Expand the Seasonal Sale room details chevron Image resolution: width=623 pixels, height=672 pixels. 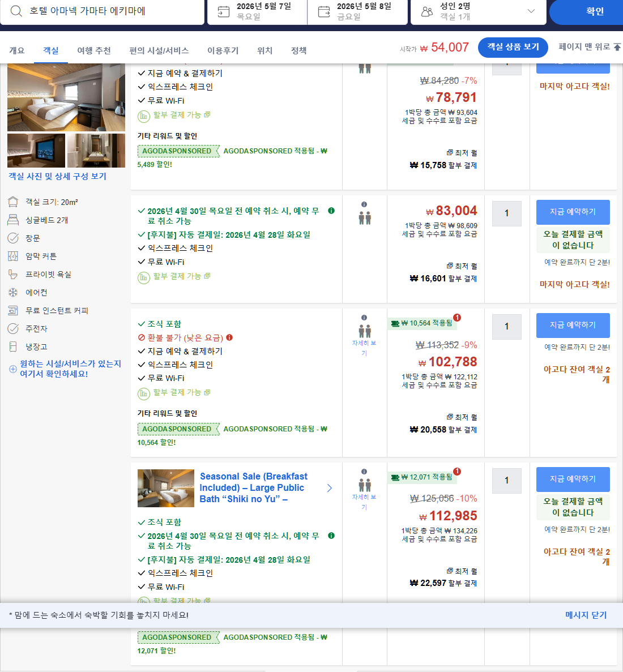330,487
